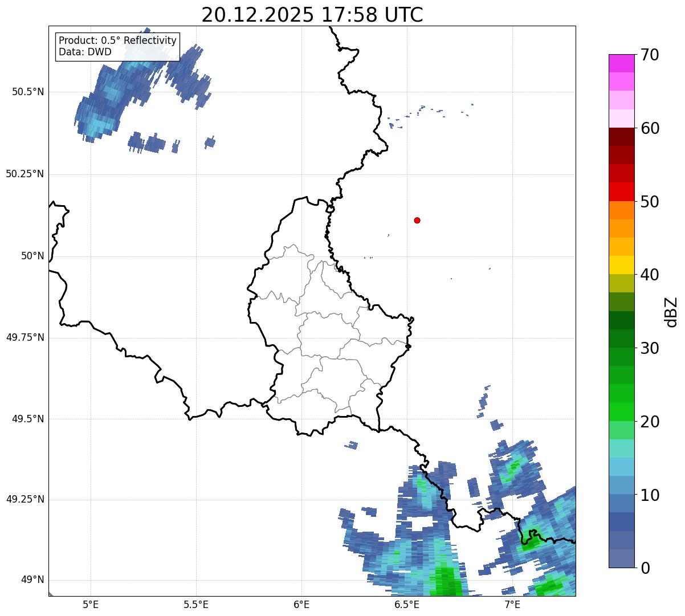Click the 6.5°E longitude label

tap(407, 604)
